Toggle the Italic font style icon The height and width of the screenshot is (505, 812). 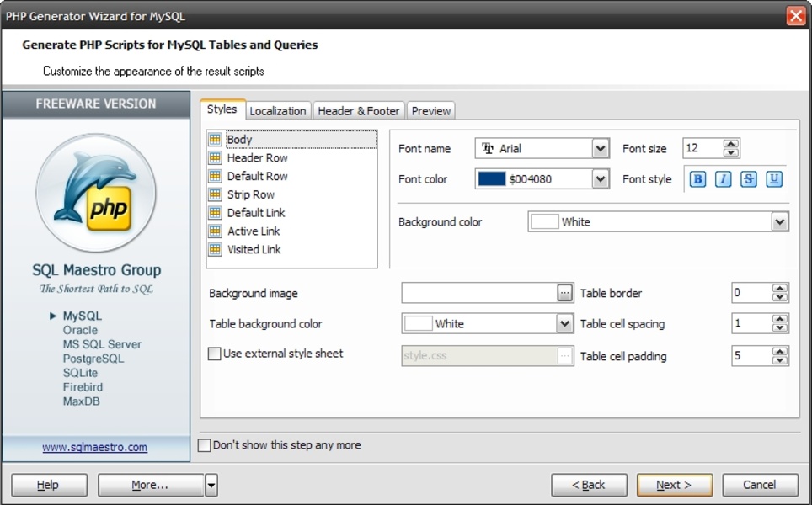(723, 179)
